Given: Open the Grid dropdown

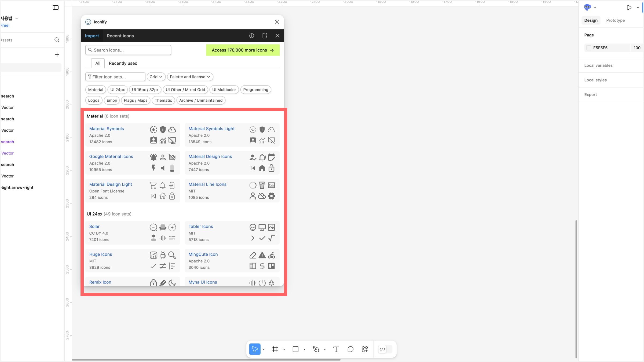Looking at the screenshot, I should [x=156, y=77].
